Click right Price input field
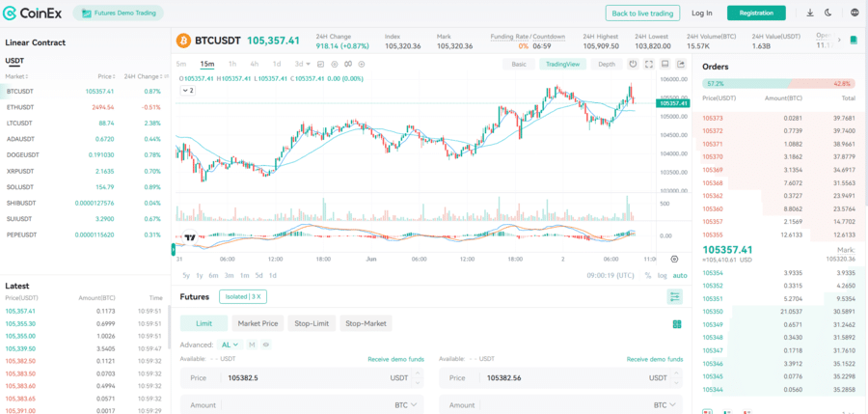 click(x=560, y=378)
